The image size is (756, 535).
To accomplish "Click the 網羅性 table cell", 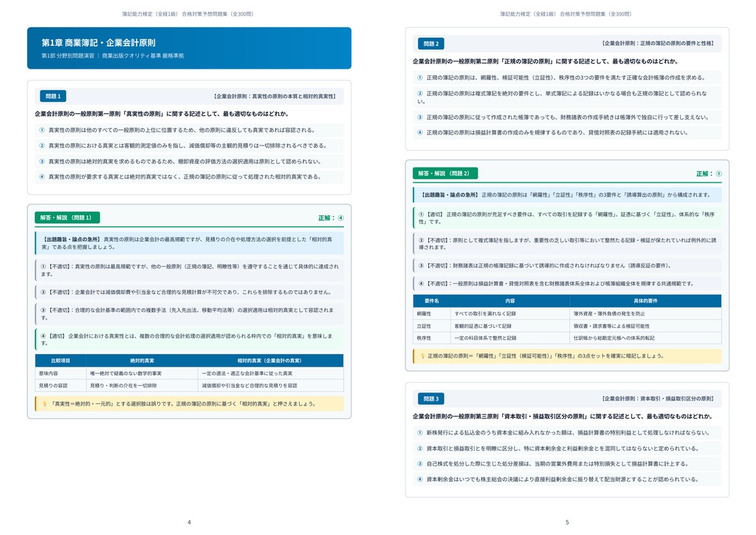I will click(x=431, y=313).
